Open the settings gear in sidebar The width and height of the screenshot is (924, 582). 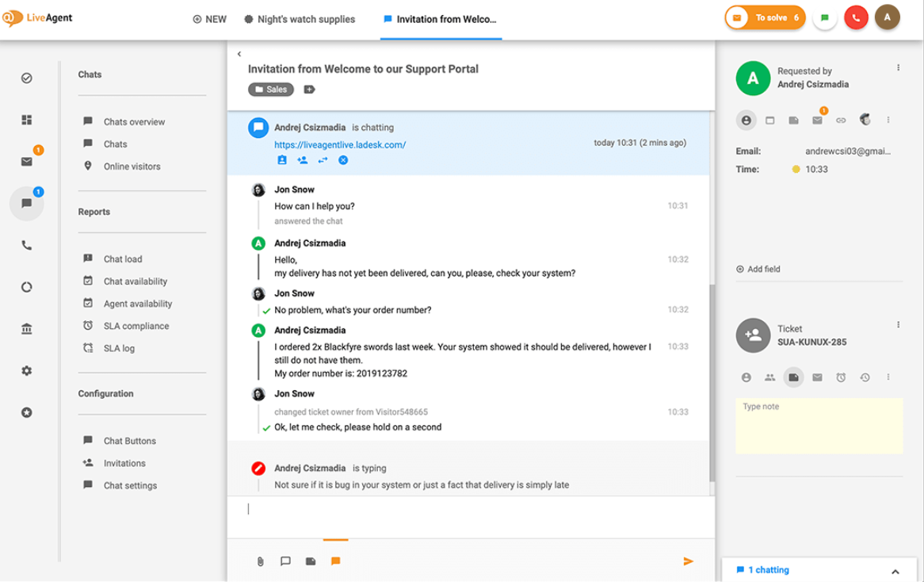[26, 370]
